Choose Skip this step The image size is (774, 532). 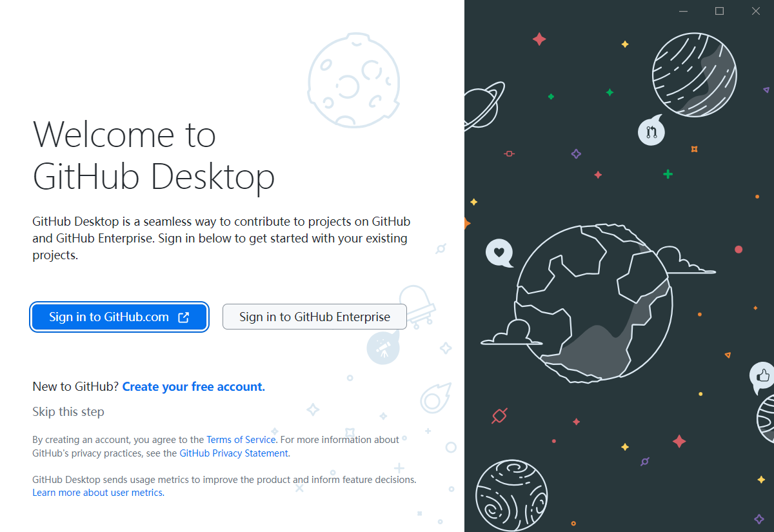pyautogui.click(x=68, y=411)
